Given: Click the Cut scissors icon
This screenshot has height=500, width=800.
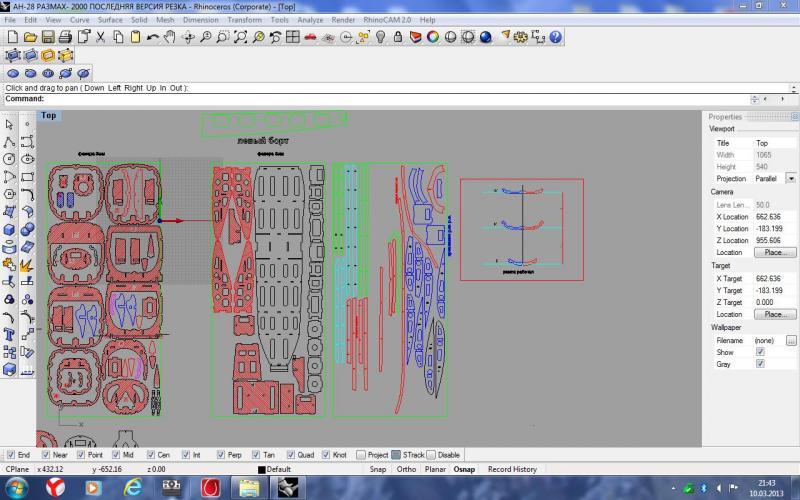Looking at the screenshot, I should [x=101, y=37].
